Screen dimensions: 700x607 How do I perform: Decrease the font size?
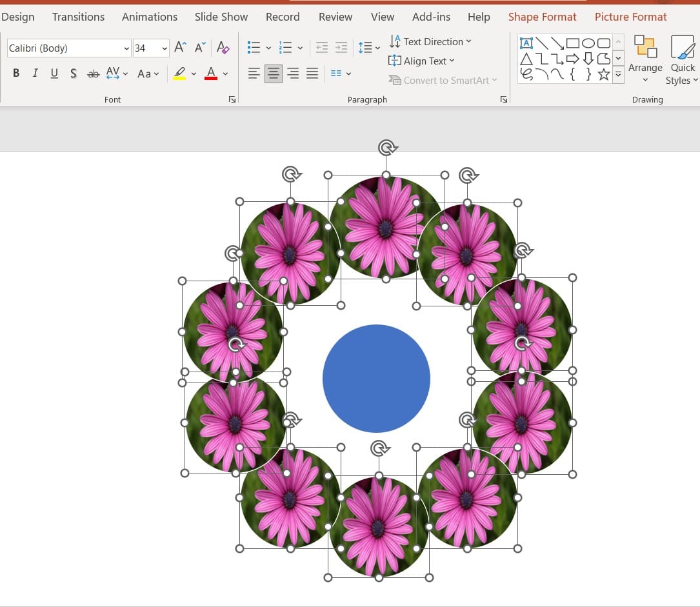(200, 47)
